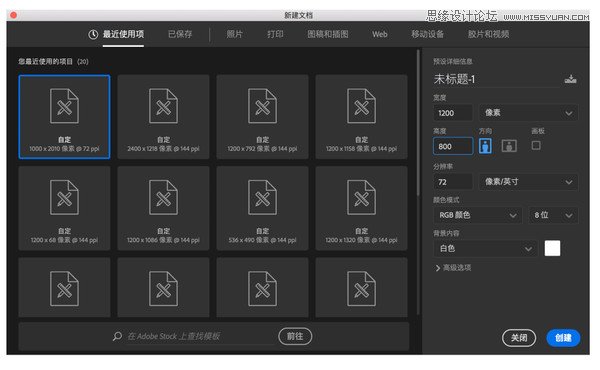Click the 关闭 button
Screen dimensions: 600x370
[519, 338]
